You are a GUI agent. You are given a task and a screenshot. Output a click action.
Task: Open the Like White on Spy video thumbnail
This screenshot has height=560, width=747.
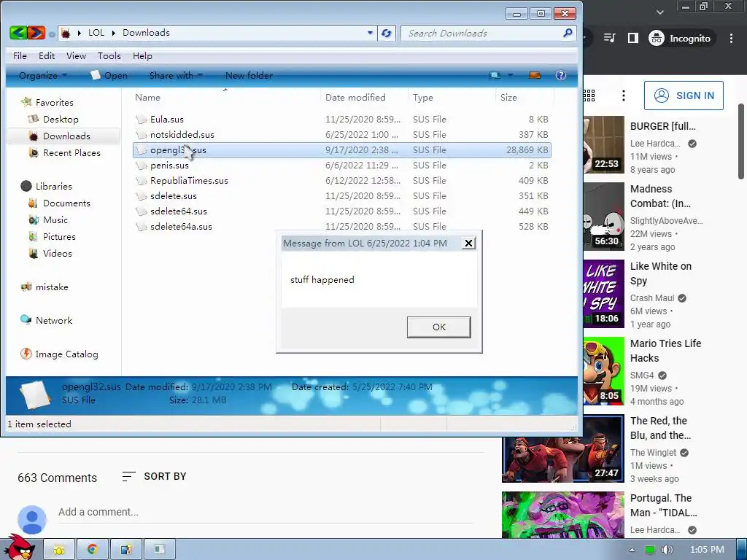pos(603,294)
